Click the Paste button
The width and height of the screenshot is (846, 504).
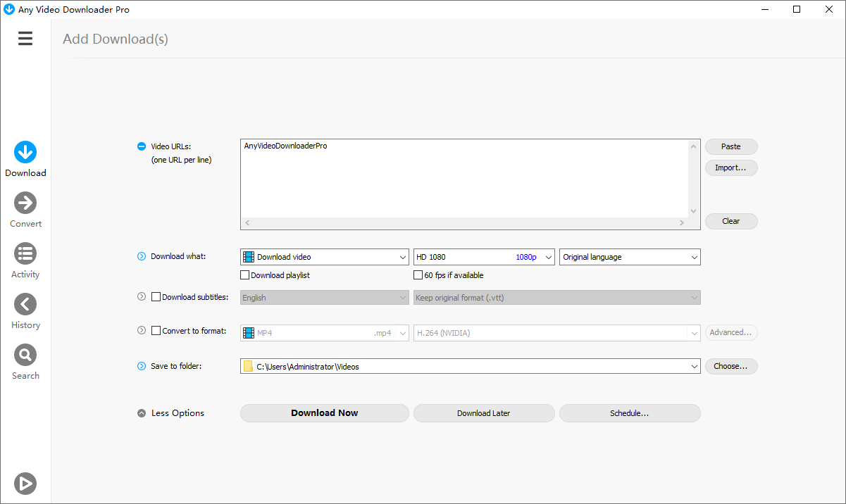tap(731, 146)
